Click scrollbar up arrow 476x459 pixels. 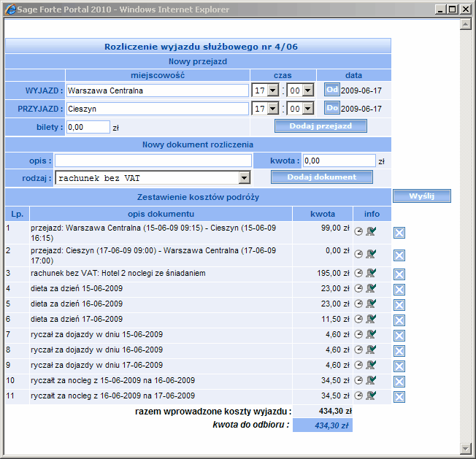coord(465,24)
